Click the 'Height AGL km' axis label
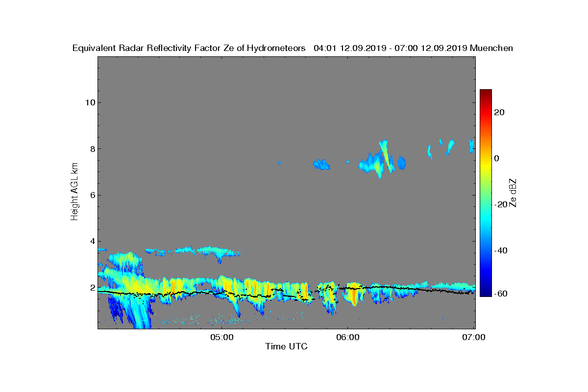 [x=74, y=192]
